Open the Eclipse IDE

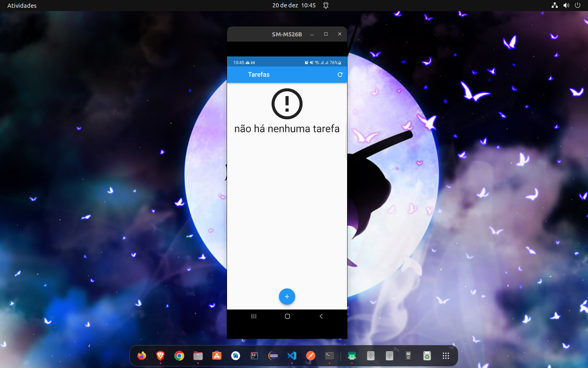pyautogui.click(x=273, y=356)
